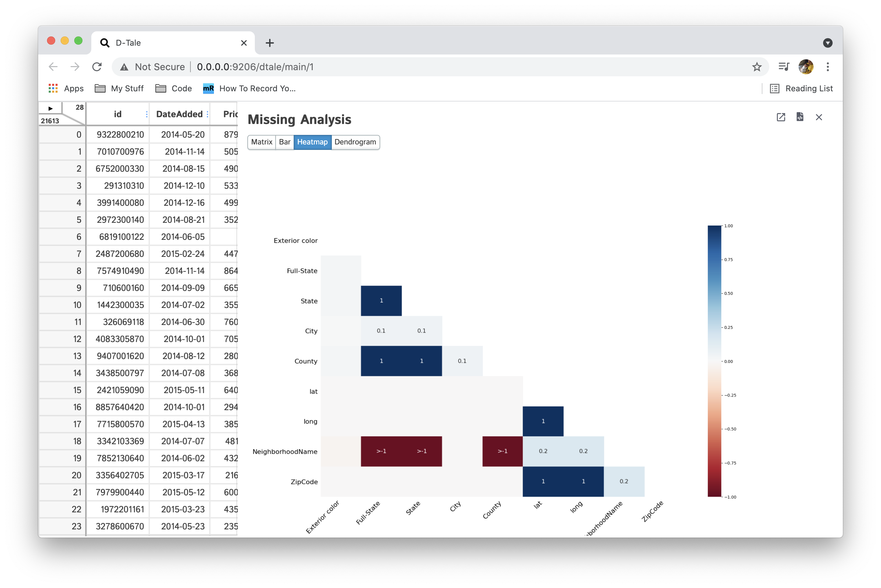Open the DateAdded column menu

(207, 114)
